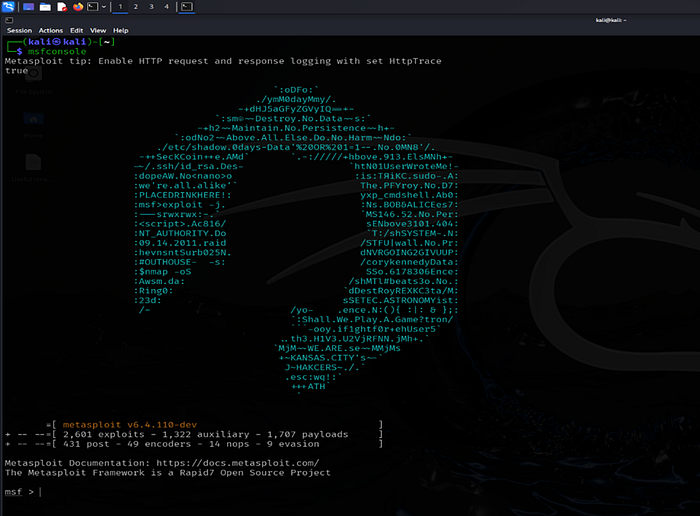The width and height of the screenshot is (700, 516).
Task: Click the '+++ATH' banner line
Action: point(308,387)
